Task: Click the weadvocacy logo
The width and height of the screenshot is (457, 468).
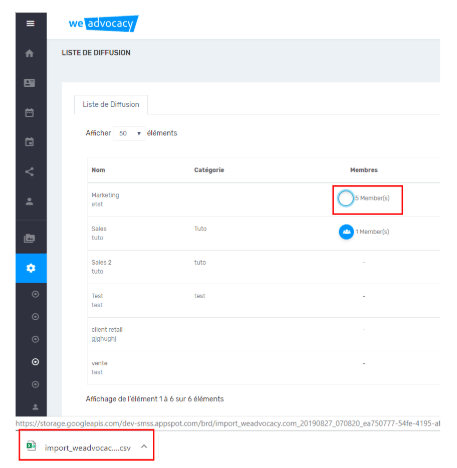Action: point(103,23)
